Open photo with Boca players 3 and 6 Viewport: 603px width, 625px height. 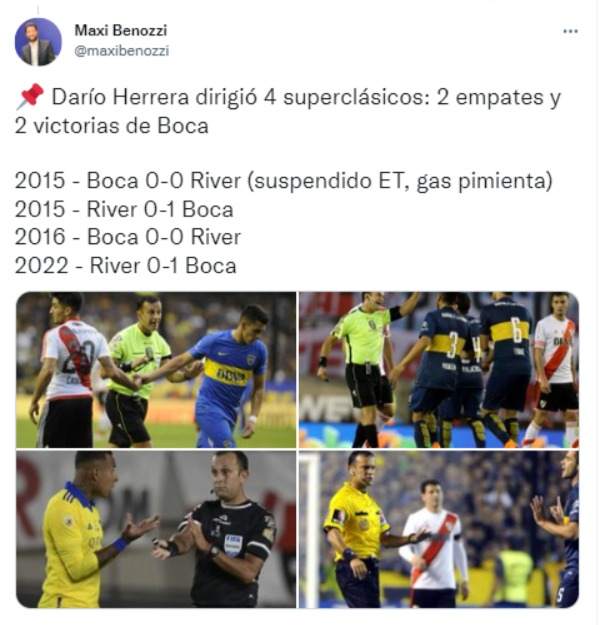click(x=439, y=370)
